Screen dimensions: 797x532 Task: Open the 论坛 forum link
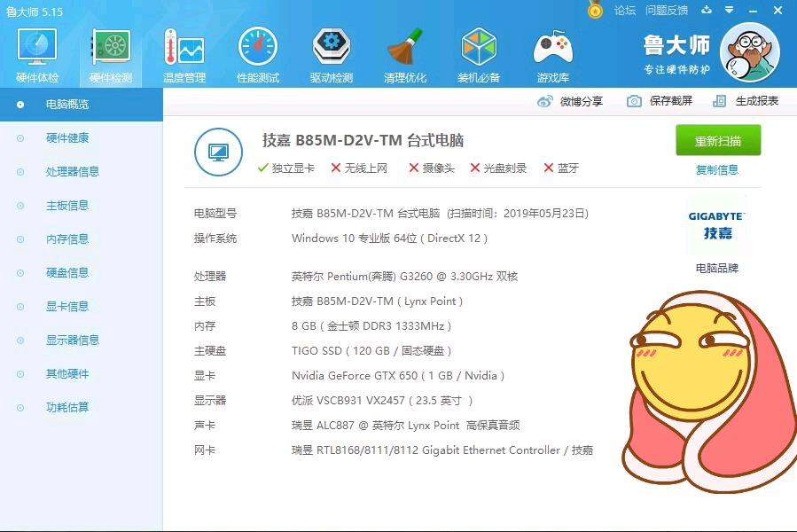pyautogui.click(x=625, y=10)
